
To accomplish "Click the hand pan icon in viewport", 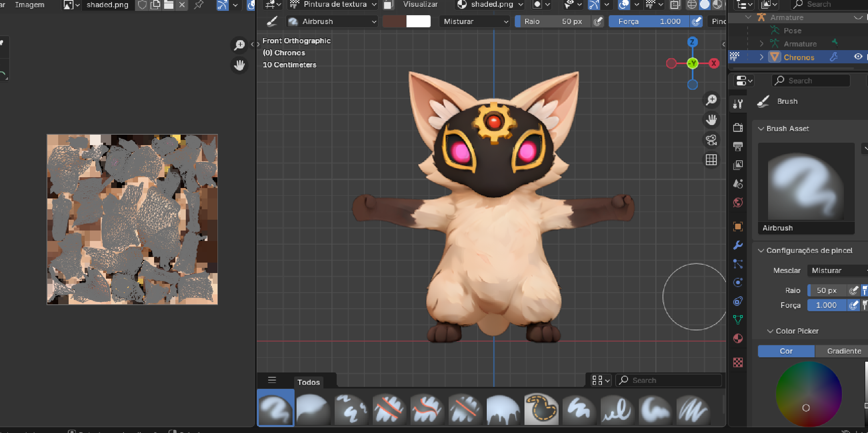I will pyautogui.click(x=711, y=119).
